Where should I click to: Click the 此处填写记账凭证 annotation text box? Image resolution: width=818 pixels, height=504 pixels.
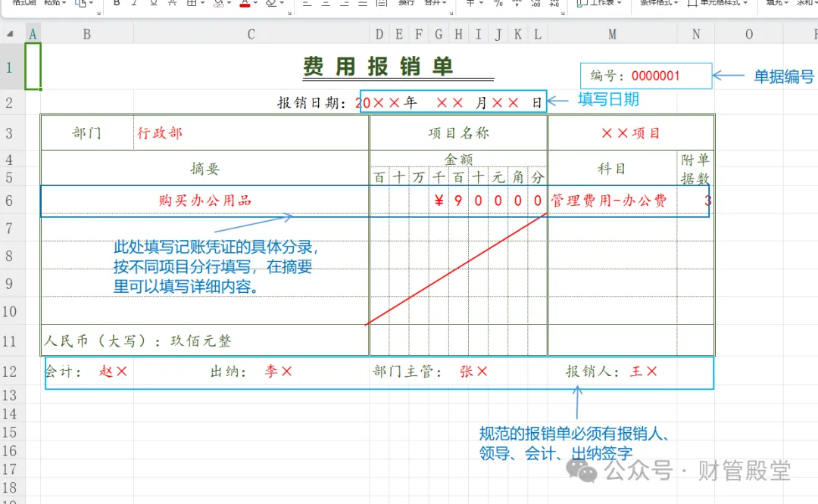[x=215, y=267]
